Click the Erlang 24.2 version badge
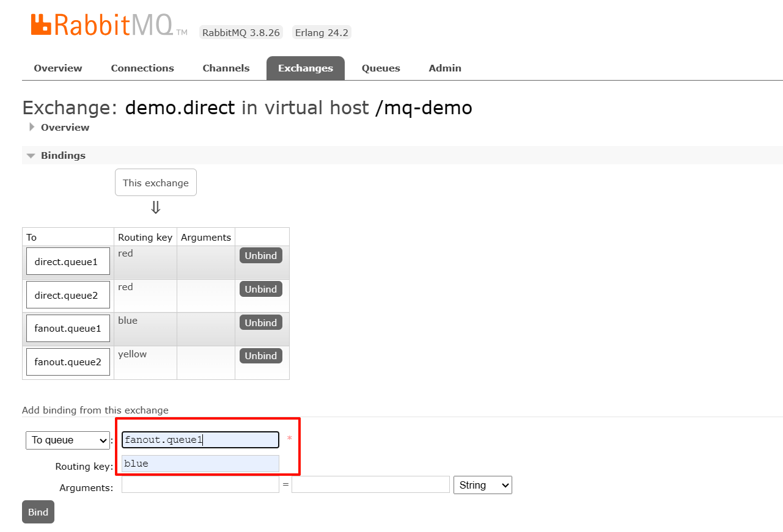The image size is (783, 532). (x=322, y=32)
